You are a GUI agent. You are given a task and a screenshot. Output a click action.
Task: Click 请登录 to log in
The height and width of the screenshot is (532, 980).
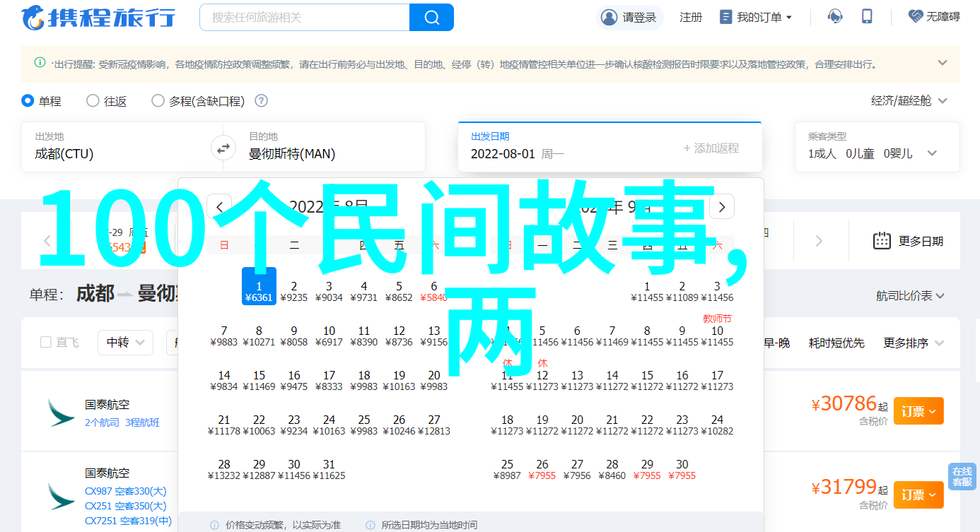pos(638,17)
